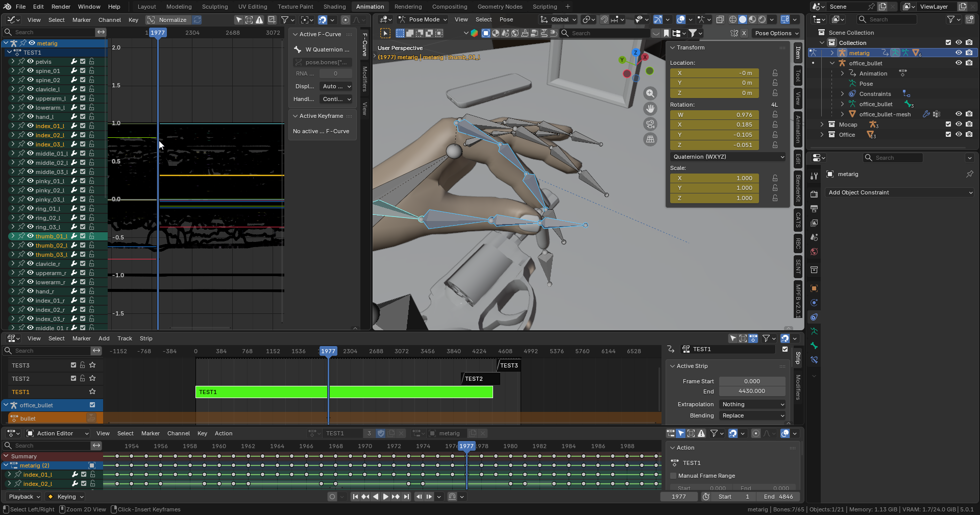Play animation forward
This screenshot has width=980, height=515.
pos(386,497)
